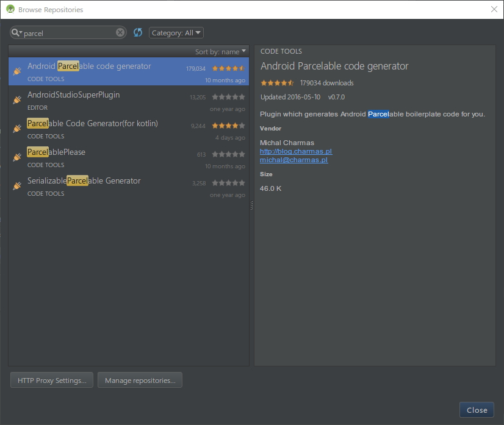The image size is (504, 425).
Task: Click plug icon next to AndroidStudioSuperPlugin
Action: 17,100
